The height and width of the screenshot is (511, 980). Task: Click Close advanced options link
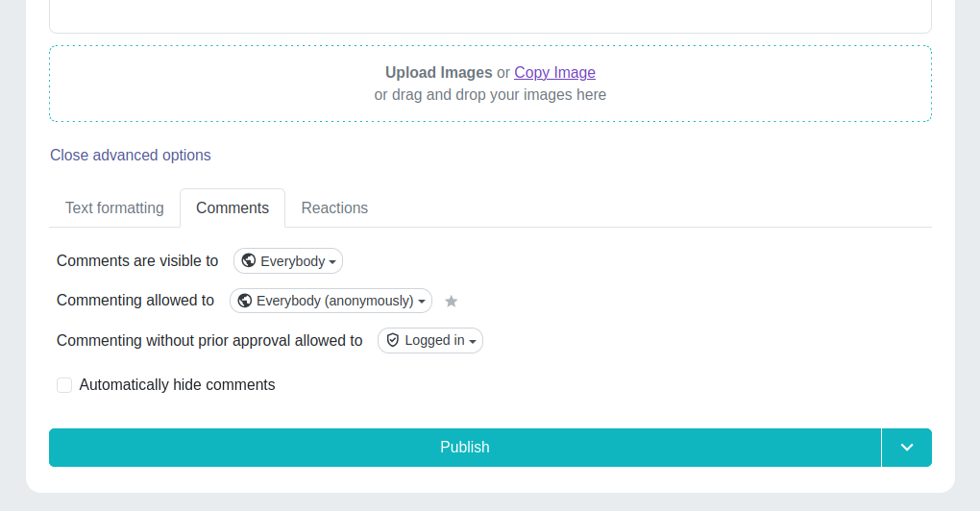coord(131,156)
